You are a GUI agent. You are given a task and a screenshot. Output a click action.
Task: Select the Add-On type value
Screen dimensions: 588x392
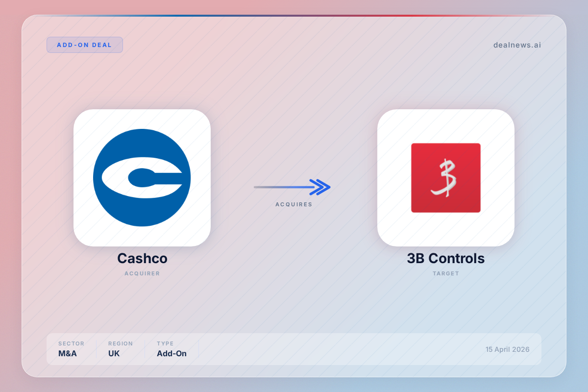(x=171, y=353)
